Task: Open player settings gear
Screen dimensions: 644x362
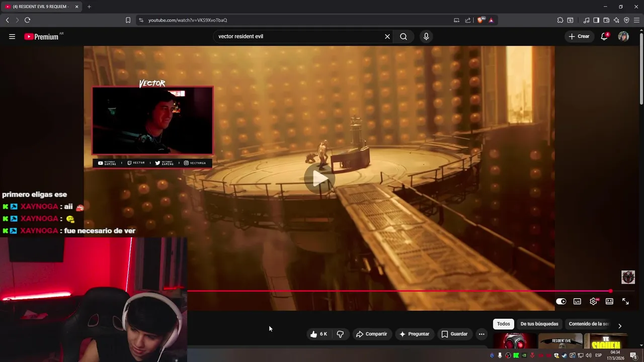Action: tap(593, 301)
